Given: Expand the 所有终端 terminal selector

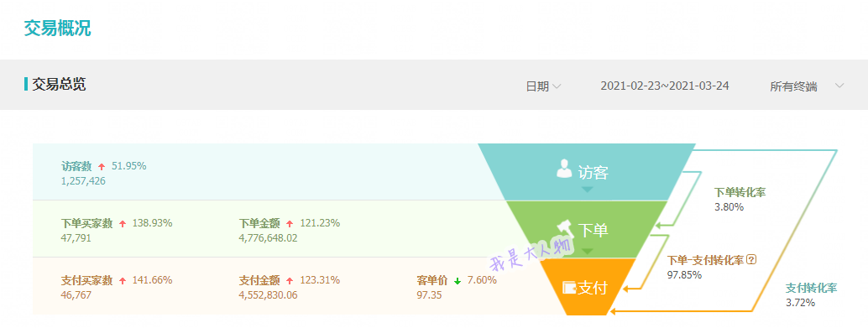Looking at the screenshot, I should pyautogui.click(x=807, y=86).
